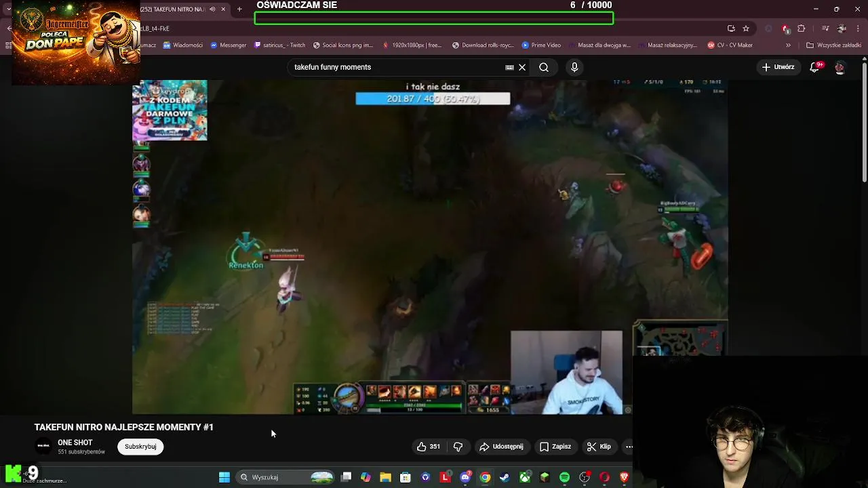Open the satiricus_ - Twitch bookmark

click(x=279, y=45)
